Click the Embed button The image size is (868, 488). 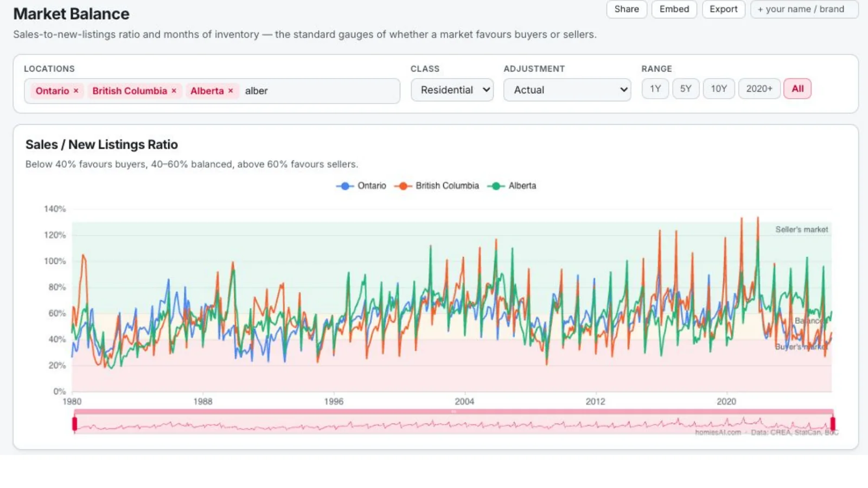pyautogui.click(x=674, y=9)
